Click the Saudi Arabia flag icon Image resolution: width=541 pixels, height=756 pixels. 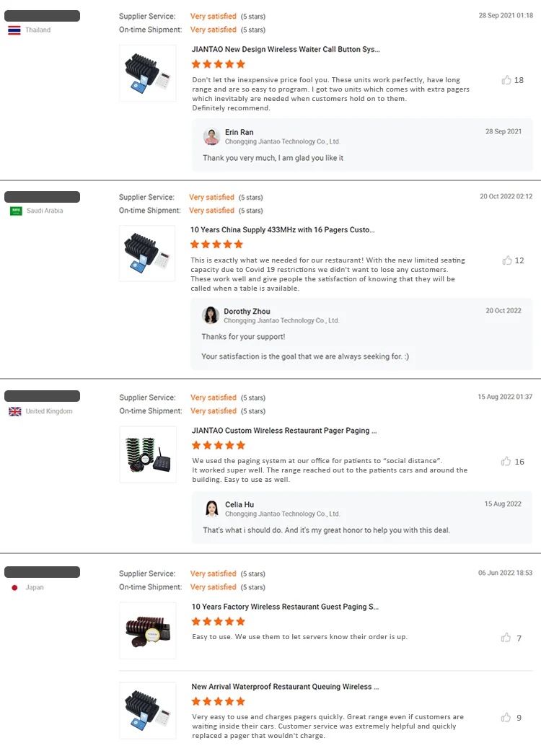(x=16, y=211)
